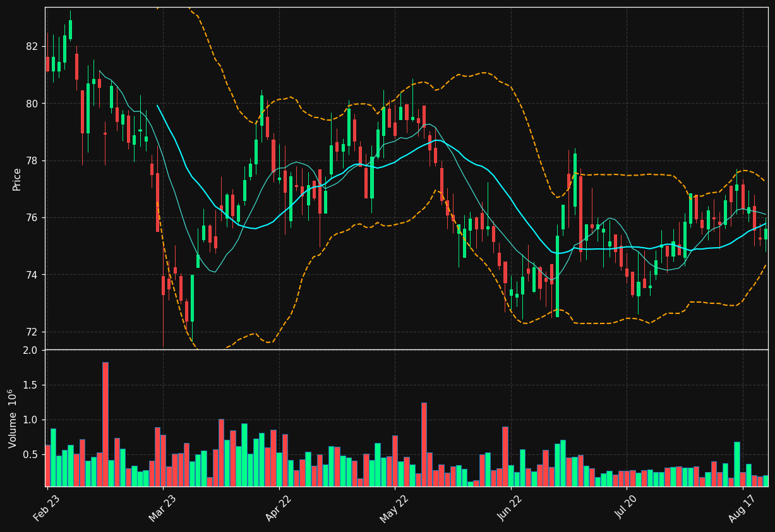Select the 76 price tick label
The height and width of the screenshot is (532, 775).
pos(32,217)
